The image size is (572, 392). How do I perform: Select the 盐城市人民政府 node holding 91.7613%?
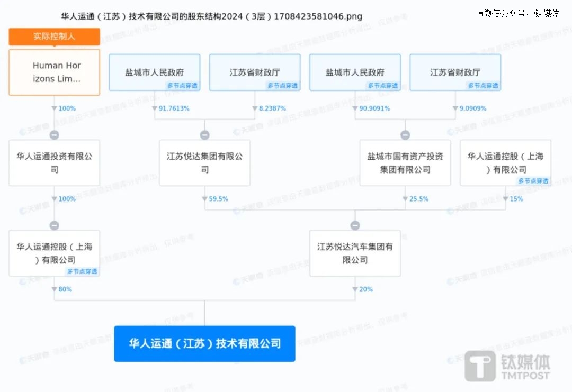(155, 72)
